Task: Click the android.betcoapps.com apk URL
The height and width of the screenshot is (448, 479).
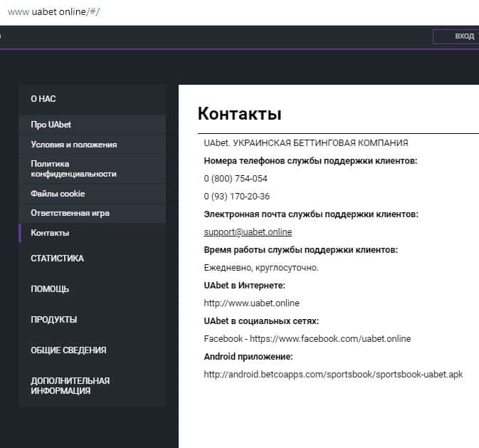Action: point(333,375)
